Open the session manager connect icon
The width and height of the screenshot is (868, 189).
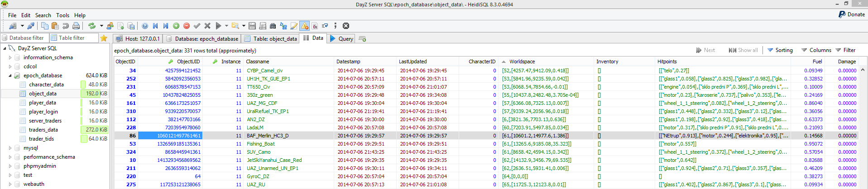12,26
